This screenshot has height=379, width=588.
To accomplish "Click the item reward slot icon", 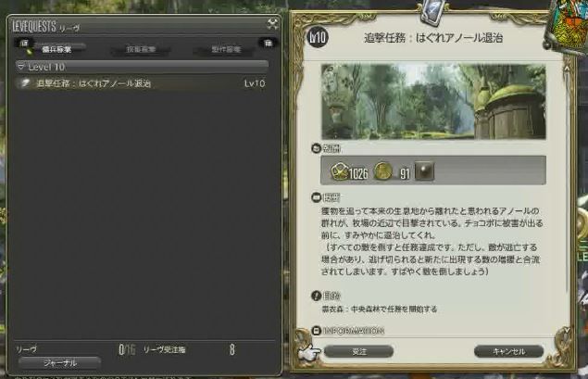I will click(424, 171).
